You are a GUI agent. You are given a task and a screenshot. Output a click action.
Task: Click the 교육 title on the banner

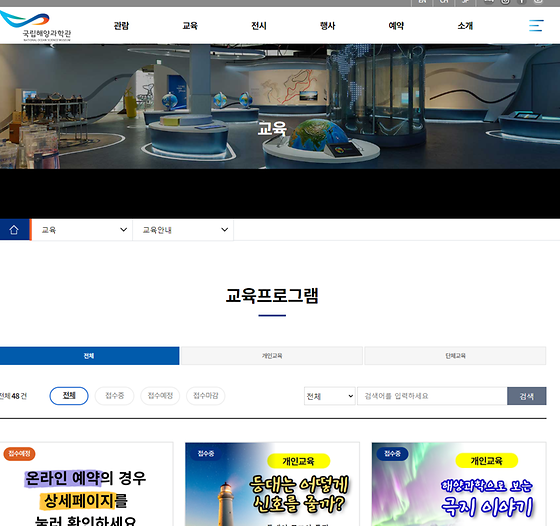(x=272, y=128)
